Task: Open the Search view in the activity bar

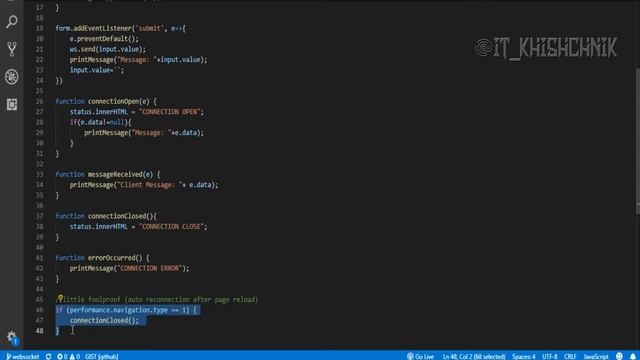Action: pyautogui.click(x=11, y=21)
